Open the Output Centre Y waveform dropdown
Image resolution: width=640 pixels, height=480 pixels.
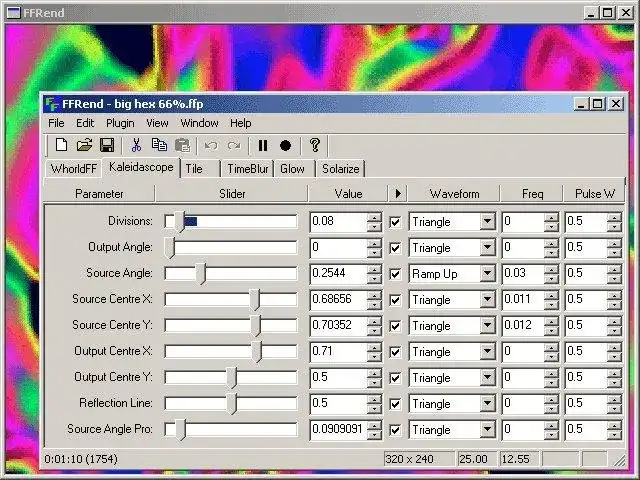pyautogui.click(x=487, y=378)
